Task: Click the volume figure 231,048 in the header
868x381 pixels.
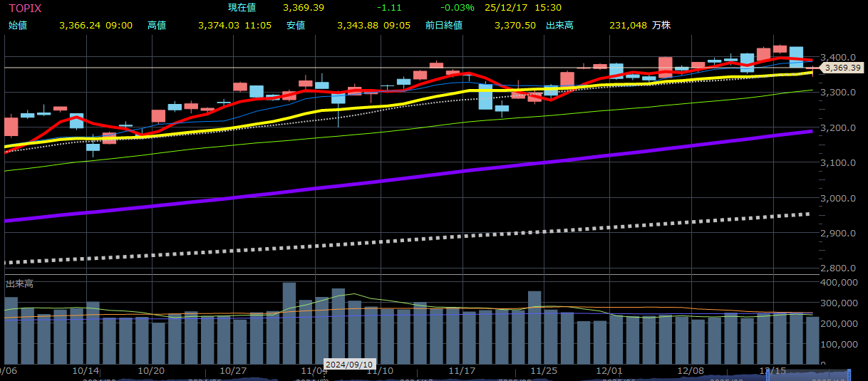Action: point(628,25)
